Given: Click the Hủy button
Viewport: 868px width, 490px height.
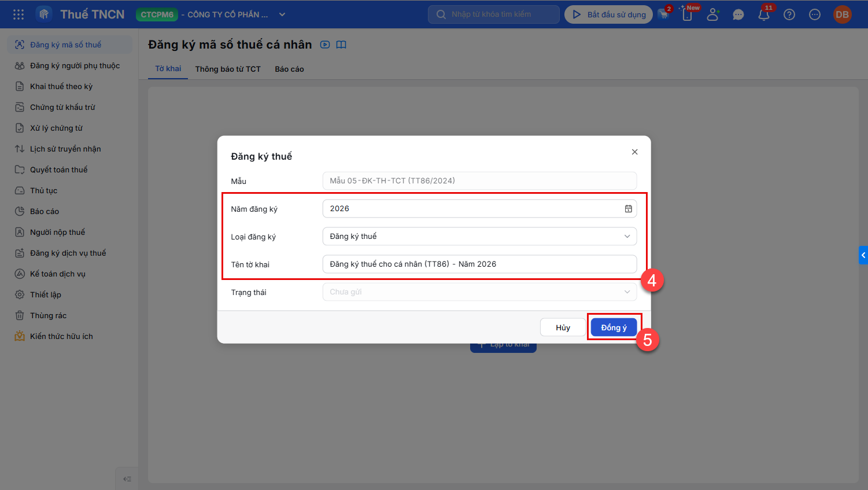Looking at the screenshot, I should pos(563,327).
